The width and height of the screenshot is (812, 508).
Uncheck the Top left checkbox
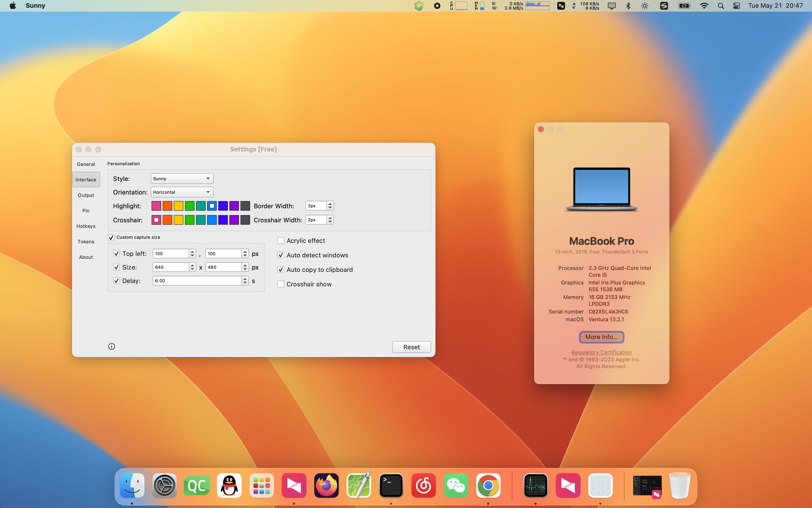click(116, 254)
